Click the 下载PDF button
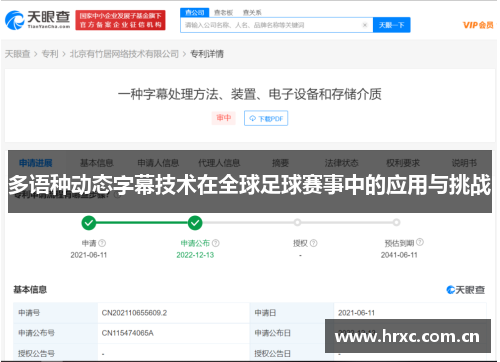This screenshot has width=500, height=362. 266,118
